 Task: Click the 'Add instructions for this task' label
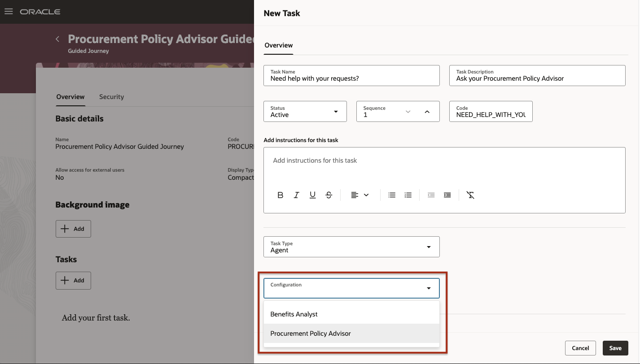301,140
